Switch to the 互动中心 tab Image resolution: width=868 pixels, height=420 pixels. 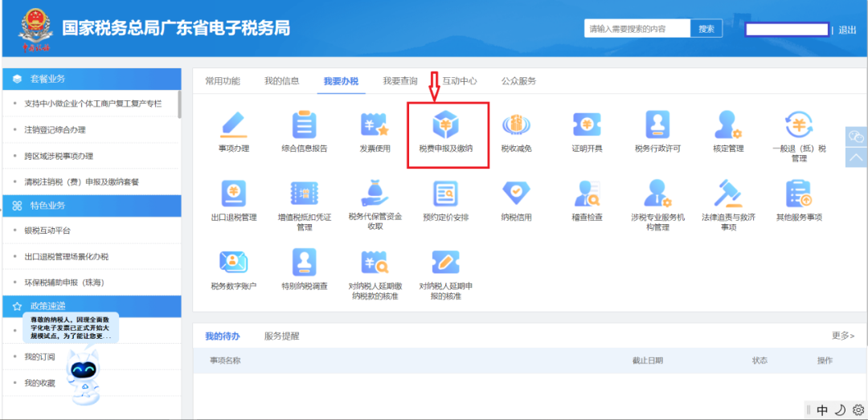pos(460,81)
